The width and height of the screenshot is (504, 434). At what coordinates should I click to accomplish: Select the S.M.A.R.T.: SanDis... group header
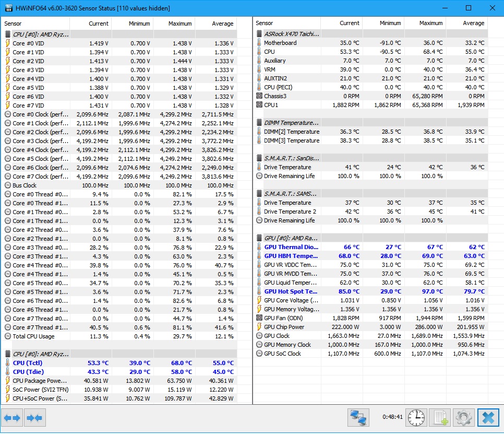pos(371,158)
